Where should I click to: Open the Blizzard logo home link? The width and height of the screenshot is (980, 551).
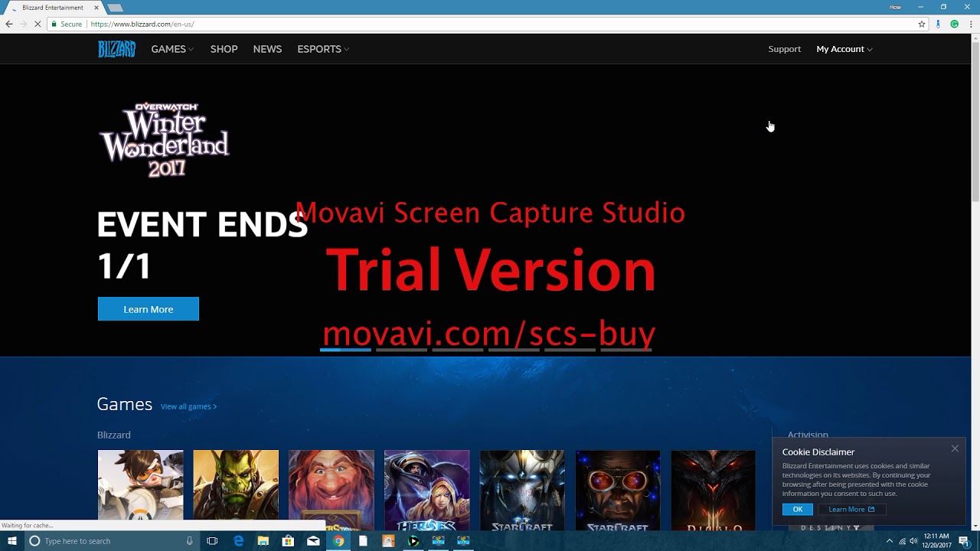pyautogui.click(x=116, y=49)
